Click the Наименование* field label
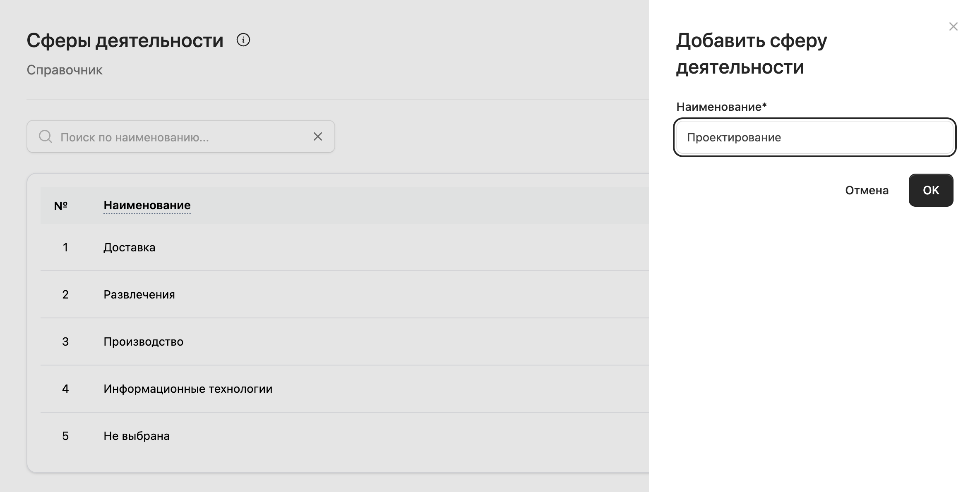 click(x=721, y=107)
